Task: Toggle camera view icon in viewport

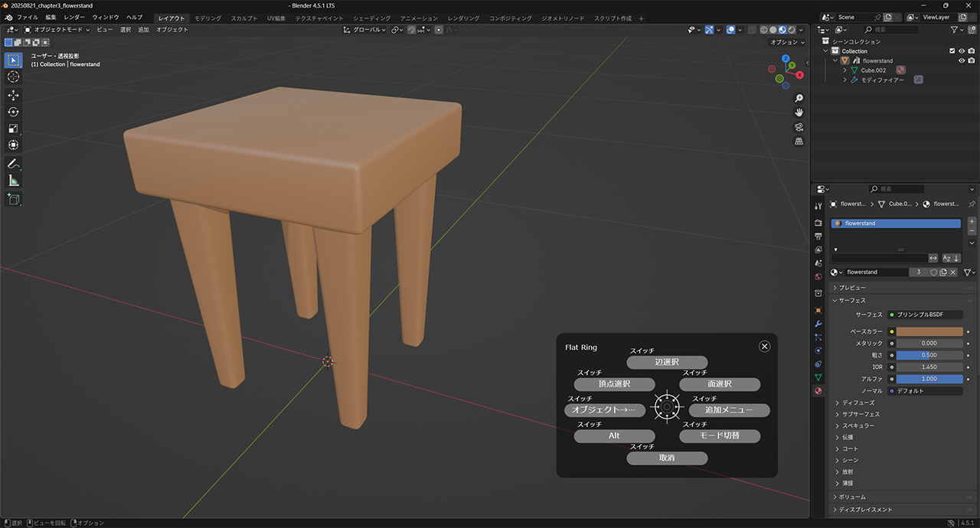Action: pyautogui.click(x=799, y=127)
